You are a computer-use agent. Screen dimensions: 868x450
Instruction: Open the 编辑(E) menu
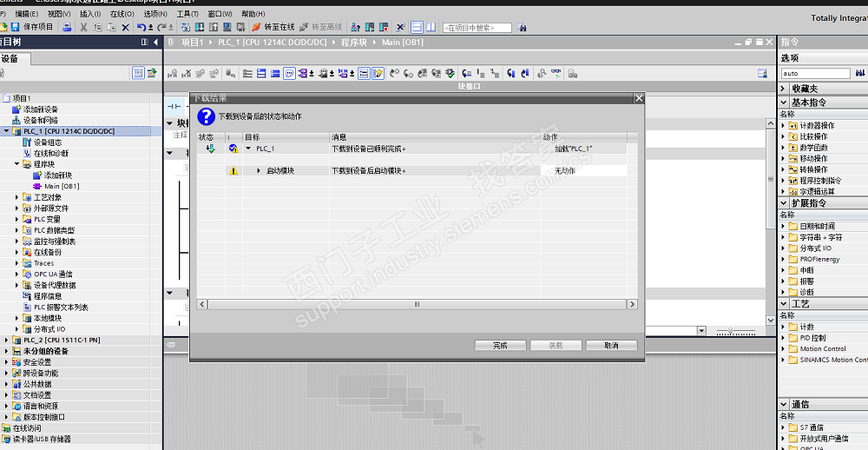27,14
